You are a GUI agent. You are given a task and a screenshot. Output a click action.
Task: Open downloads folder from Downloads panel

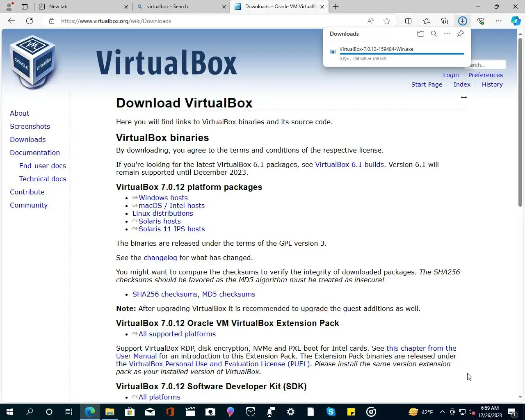tap(420, 34)
